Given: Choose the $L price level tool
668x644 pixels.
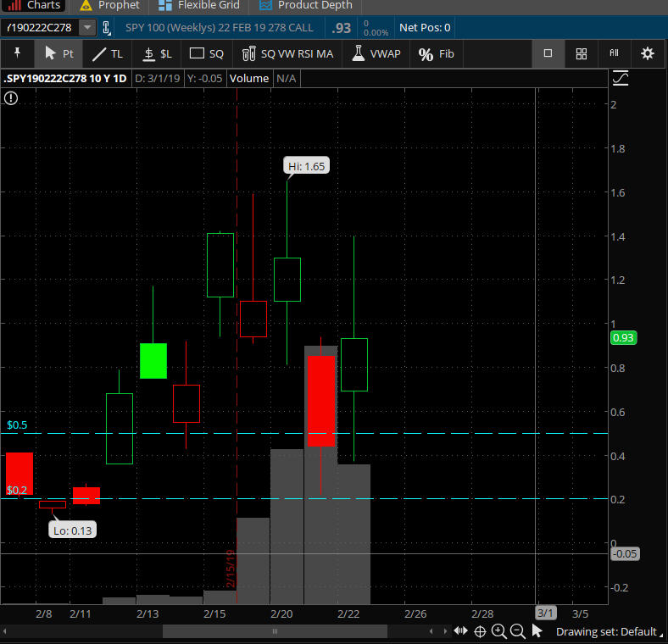Looking at the screenshot, I should pos(157,53).
